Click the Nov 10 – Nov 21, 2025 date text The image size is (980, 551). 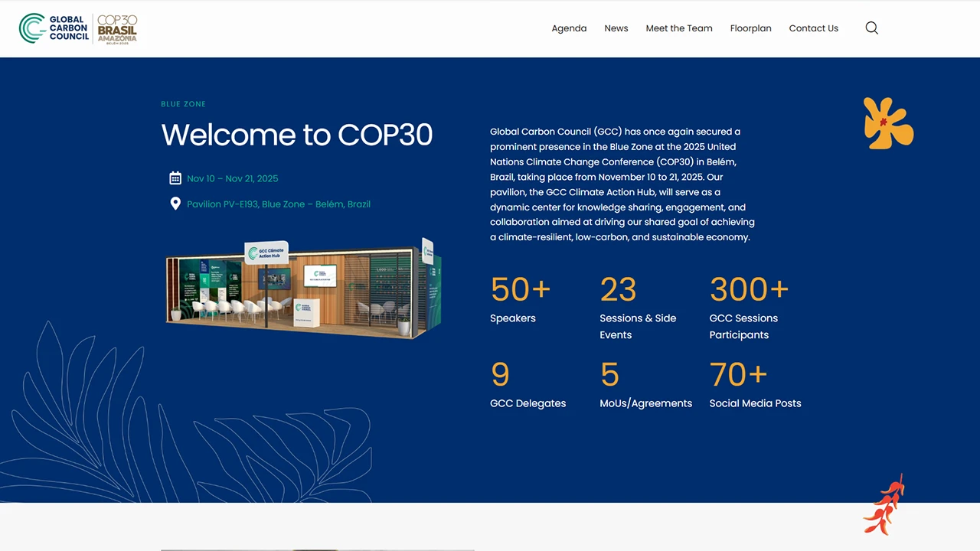click(x=232, y=178)
